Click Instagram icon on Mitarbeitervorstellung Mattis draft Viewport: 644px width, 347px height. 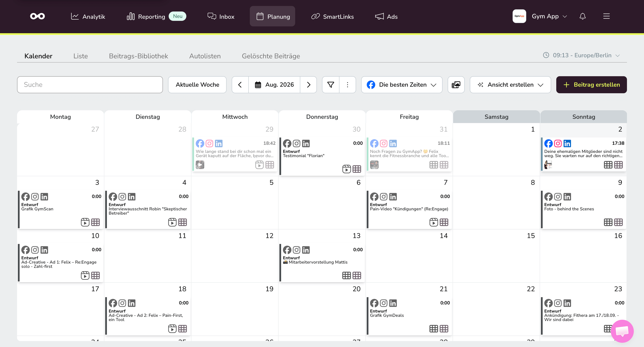(x=297, y=250)
